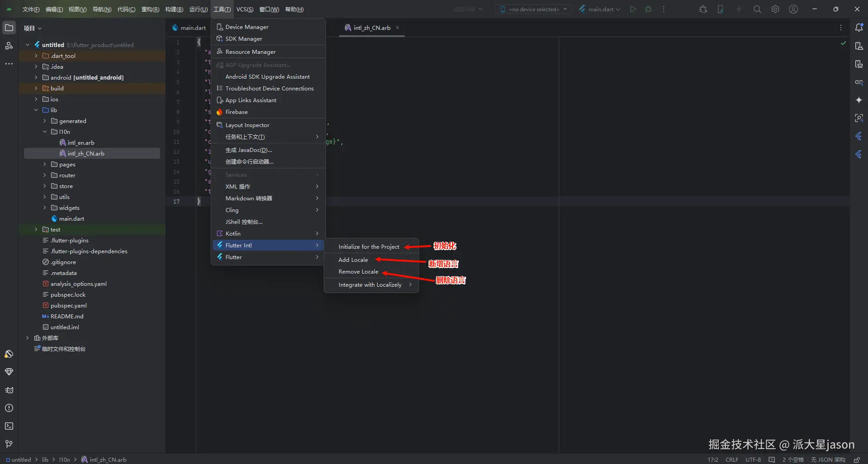
Task: Open the main.dart run configuration dropdown
Action: [599, 9]
